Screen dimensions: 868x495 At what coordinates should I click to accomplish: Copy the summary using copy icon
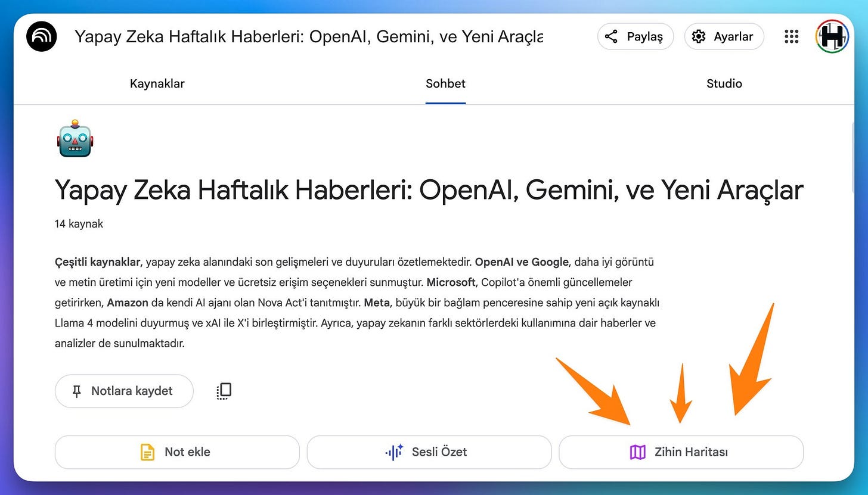point(224,391)
